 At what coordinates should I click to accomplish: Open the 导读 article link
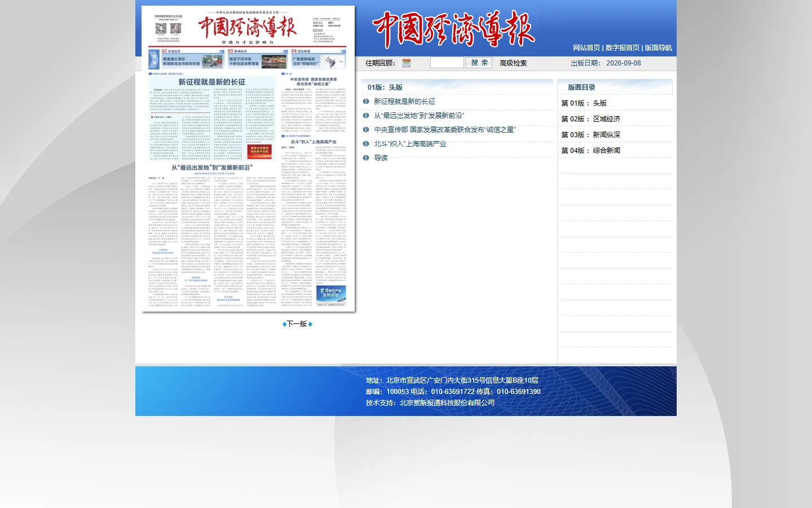tap(381, 158)
